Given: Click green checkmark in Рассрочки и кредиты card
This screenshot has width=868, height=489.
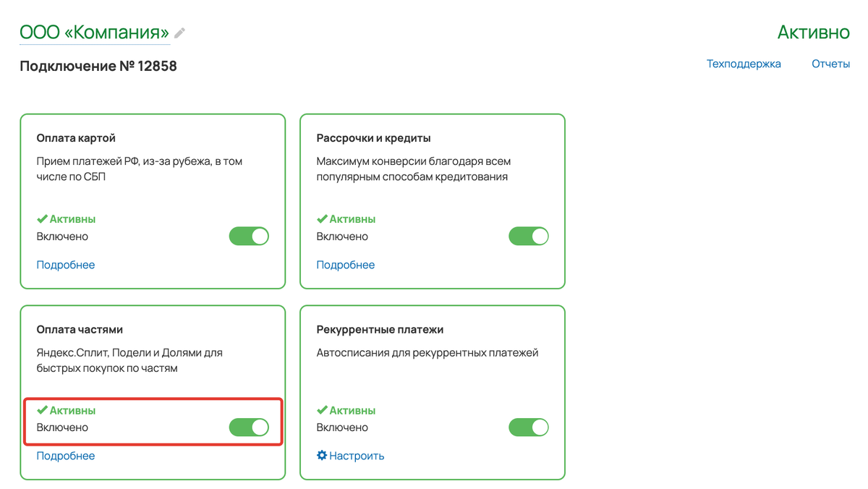Looking at the screenshot, I should pos(322,218).
